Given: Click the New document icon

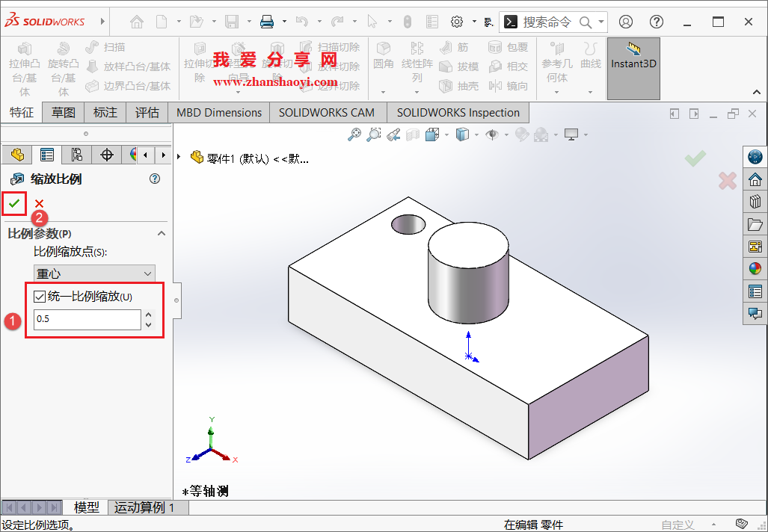Looking at the screenshot, I should pyautogui.click(x=161, y=22).
